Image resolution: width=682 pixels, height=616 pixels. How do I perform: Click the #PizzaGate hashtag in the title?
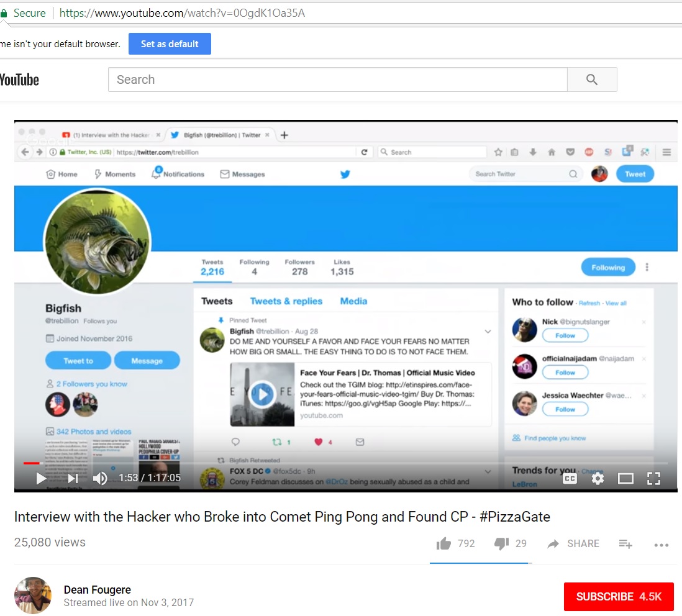point(515,517)
